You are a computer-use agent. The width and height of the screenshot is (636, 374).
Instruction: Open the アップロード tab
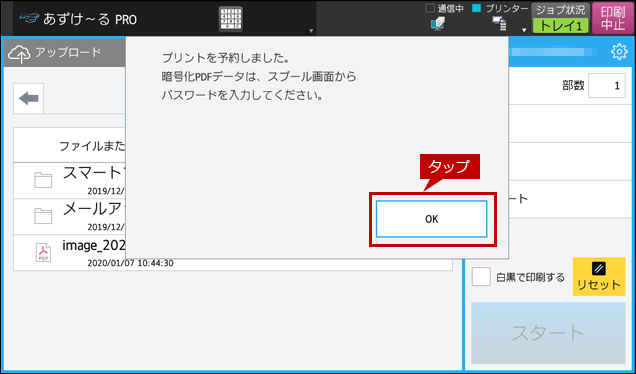tap(65, 52)
